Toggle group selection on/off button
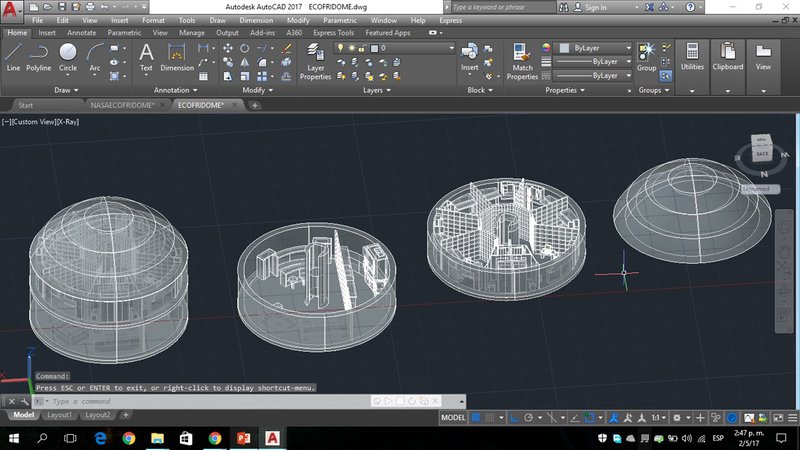This screenshot has width=800, height=450. point(667,75)
